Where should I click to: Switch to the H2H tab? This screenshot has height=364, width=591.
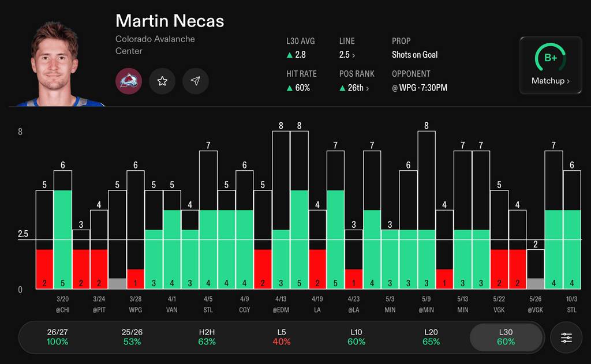click(x=207, y=337)
